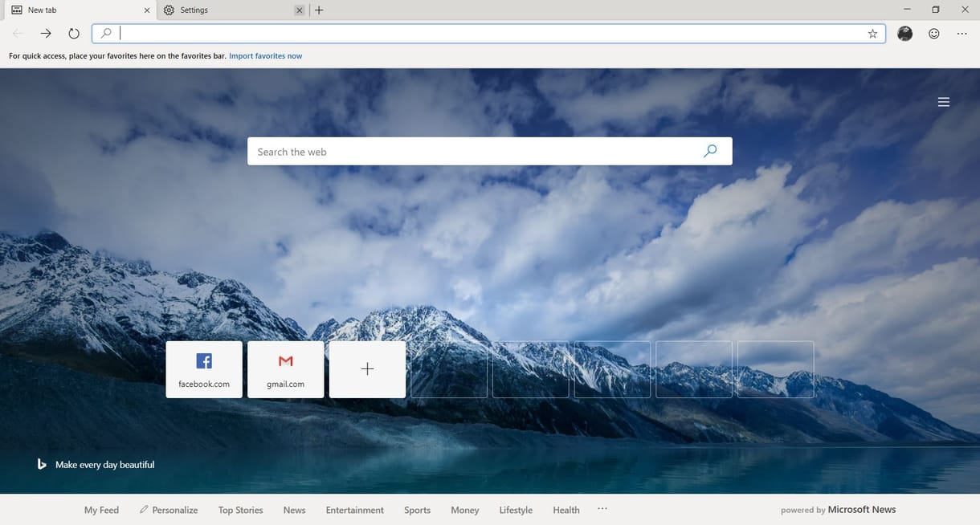The image size is (980, 525).
Task: Open the Entertainment category
Action: coord(354,510)
